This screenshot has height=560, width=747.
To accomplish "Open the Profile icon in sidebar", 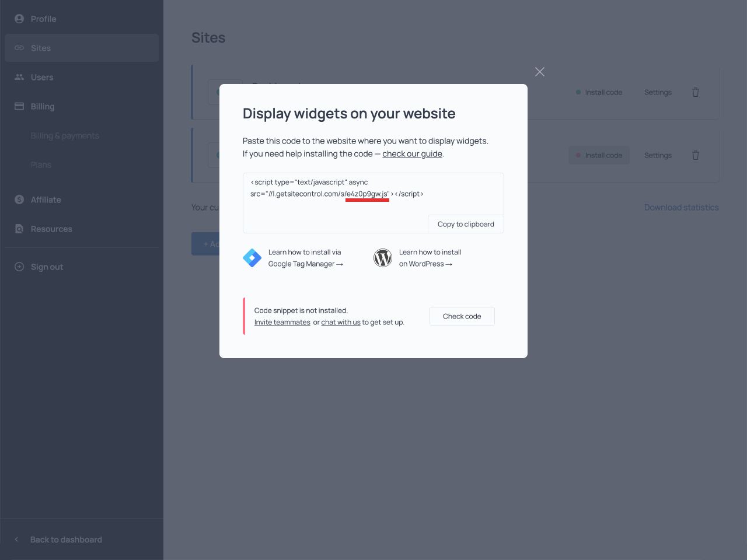I will pyautogui.click(x=19, y=19).
